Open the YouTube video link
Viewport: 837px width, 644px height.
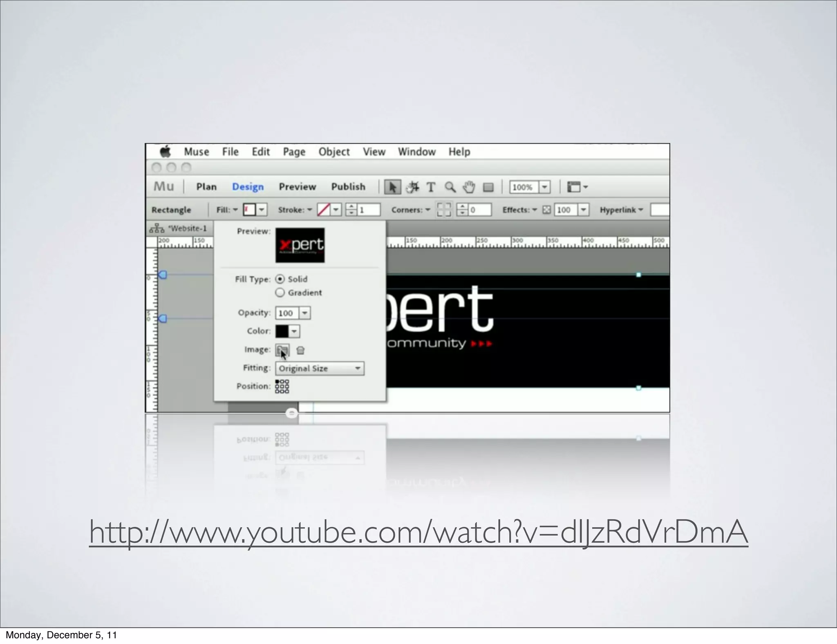coord(418,532)
